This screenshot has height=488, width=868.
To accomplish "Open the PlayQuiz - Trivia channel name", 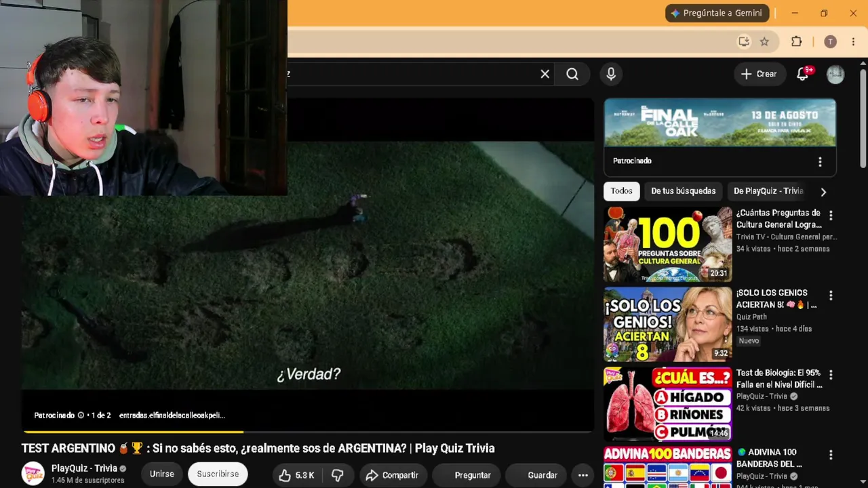I will click(85, 468).
